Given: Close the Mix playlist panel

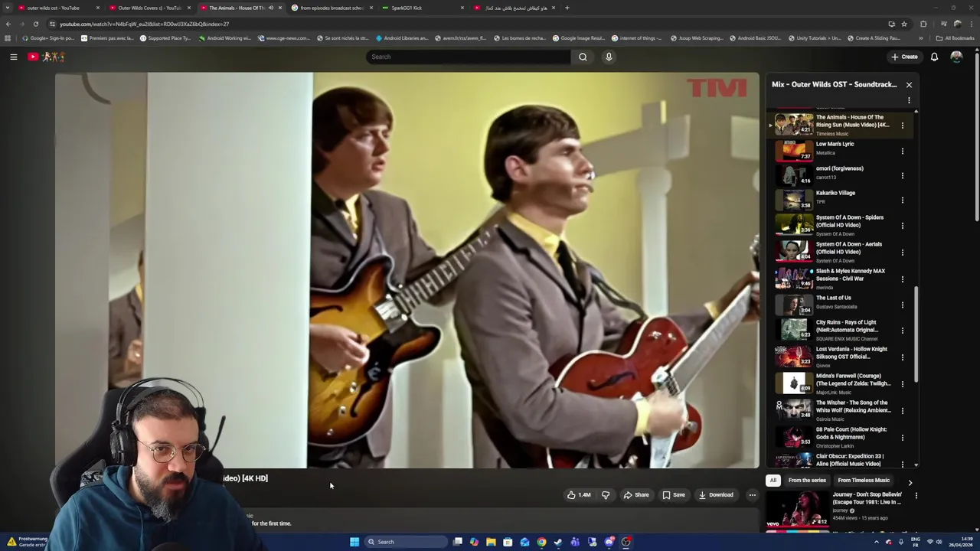Looking at the screenshot, I should (909, 85).
